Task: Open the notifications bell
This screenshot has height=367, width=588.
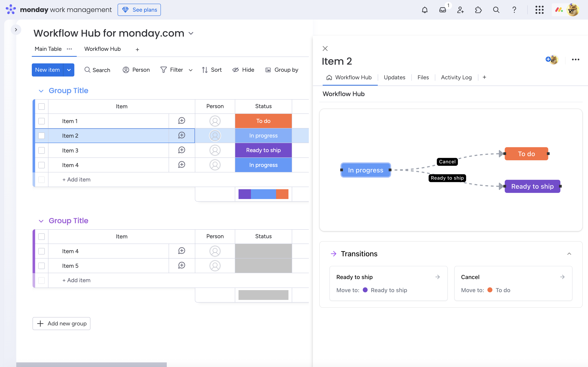Action: click(x=425, y=10)
